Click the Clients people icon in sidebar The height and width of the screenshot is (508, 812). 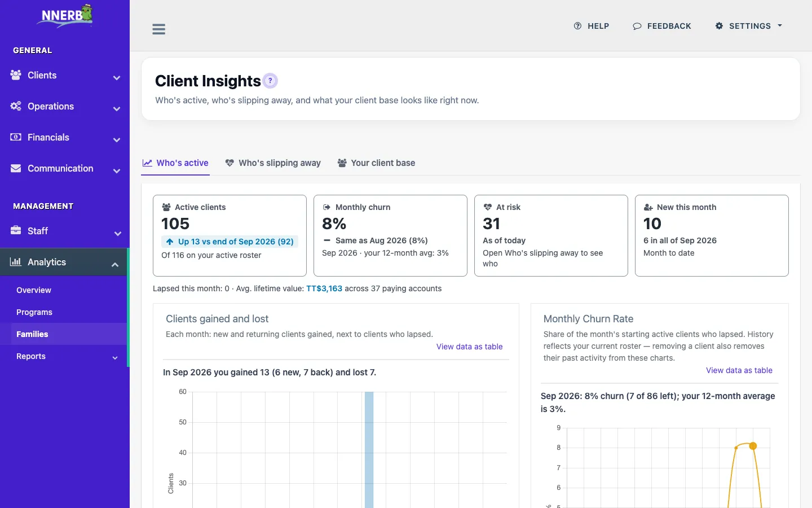click(16, 75)
